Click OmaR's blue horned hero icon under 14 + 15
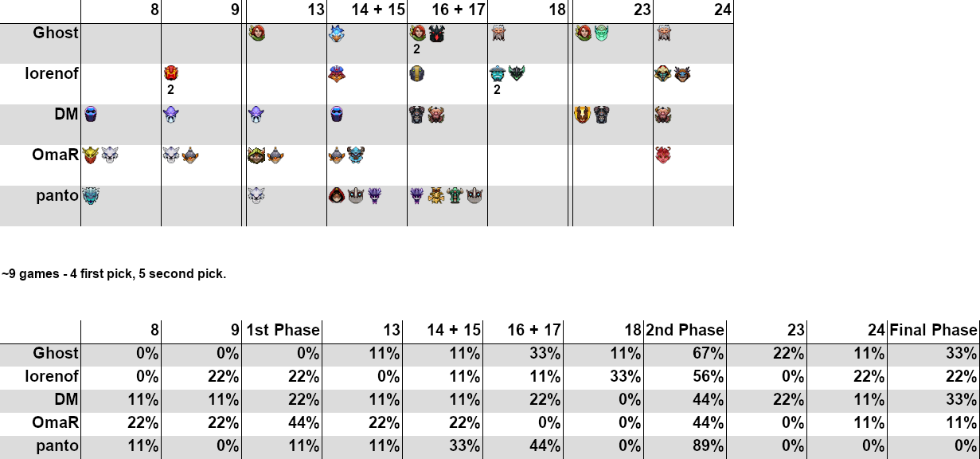 pyautogui.click(x=355, y=155)
